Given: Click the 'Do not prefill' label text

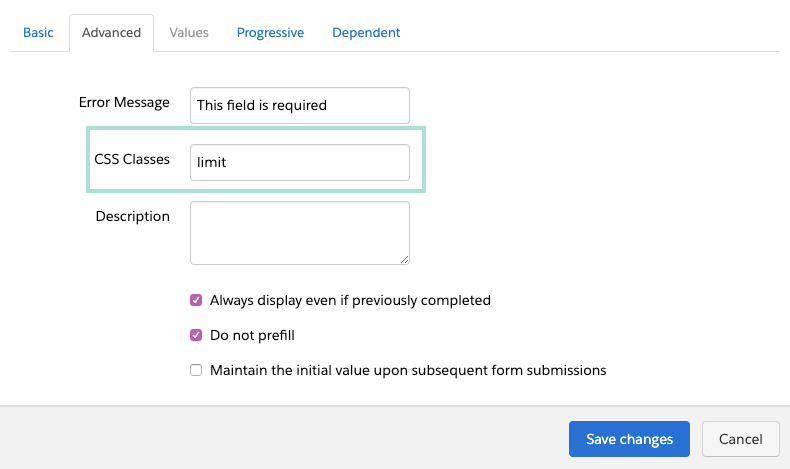Looking at the screenshot, I should coord(252,335).
